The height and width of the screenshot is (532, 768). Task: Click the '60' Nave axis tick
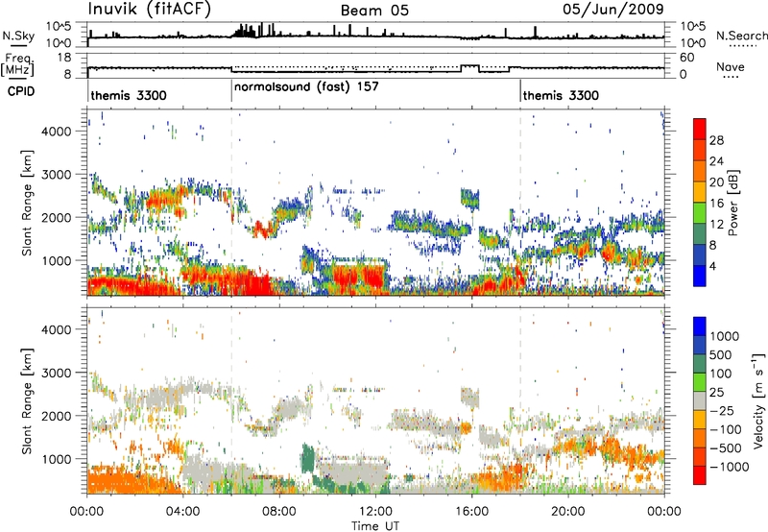[x=687, y=58]
